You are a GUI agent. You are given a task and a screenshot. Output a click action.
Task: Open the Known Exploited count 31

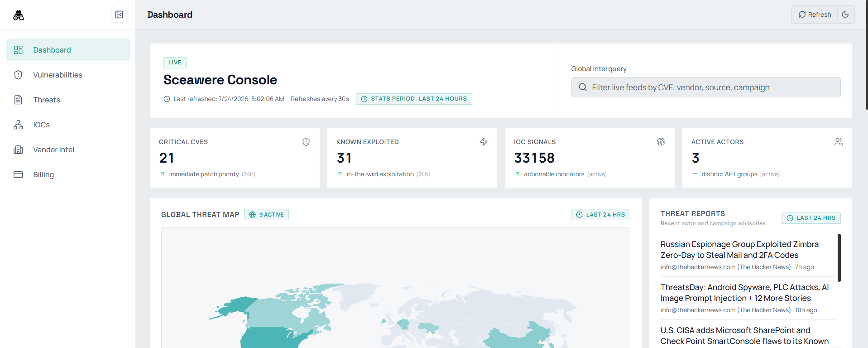tap(344, 158)
